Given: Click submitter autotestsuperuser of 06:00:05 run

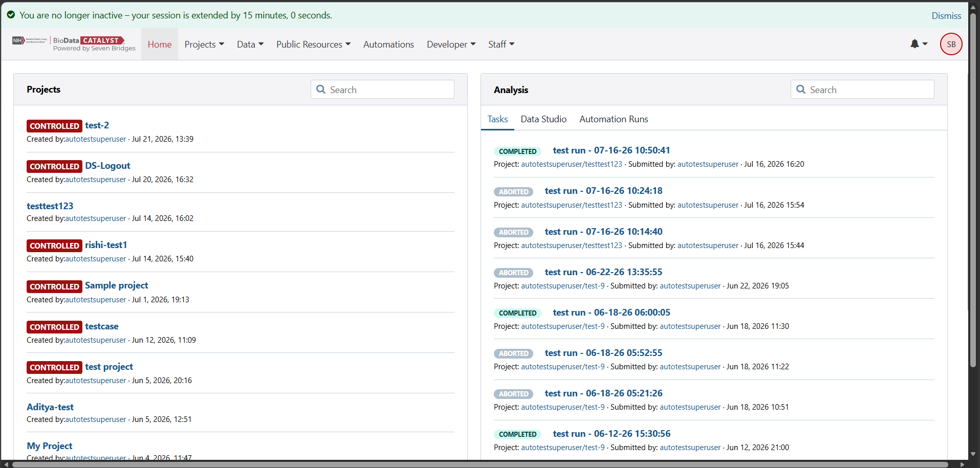Looking at the screenshot, I should [690, 326].
